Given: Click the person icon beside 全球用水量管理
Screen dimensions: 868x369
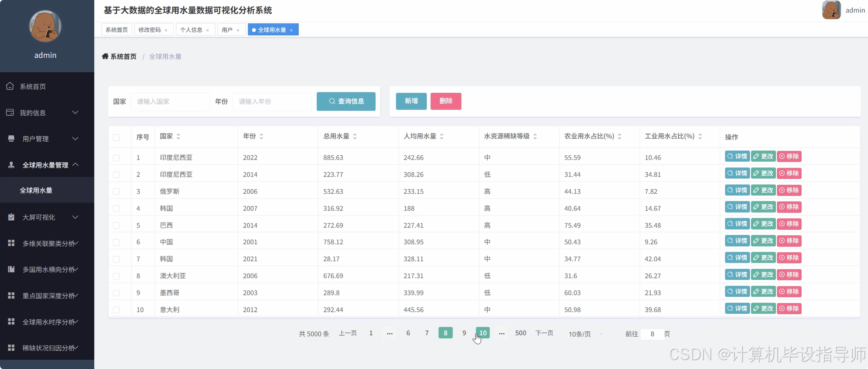Looking at the screenshot, I should click(11, 165).
